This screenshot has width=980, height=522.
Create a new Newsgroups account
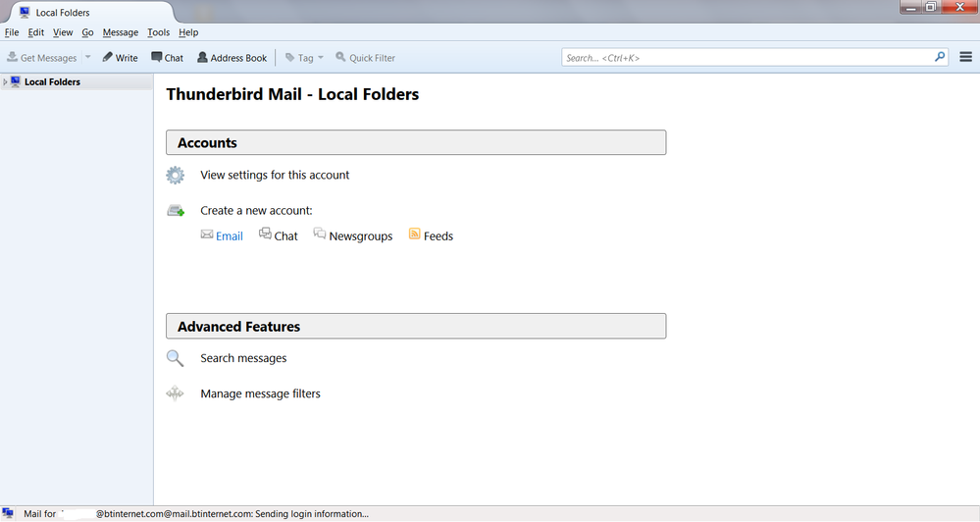point(361,236)
